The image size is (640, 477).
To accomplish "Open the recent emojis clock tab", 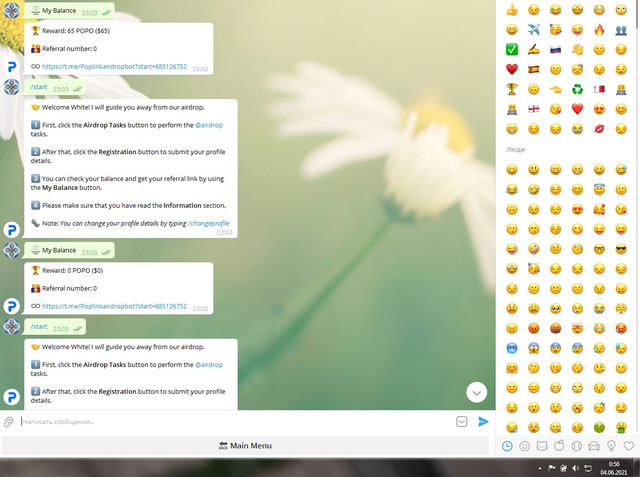I will pyautogui.click(x=507, y=446).
